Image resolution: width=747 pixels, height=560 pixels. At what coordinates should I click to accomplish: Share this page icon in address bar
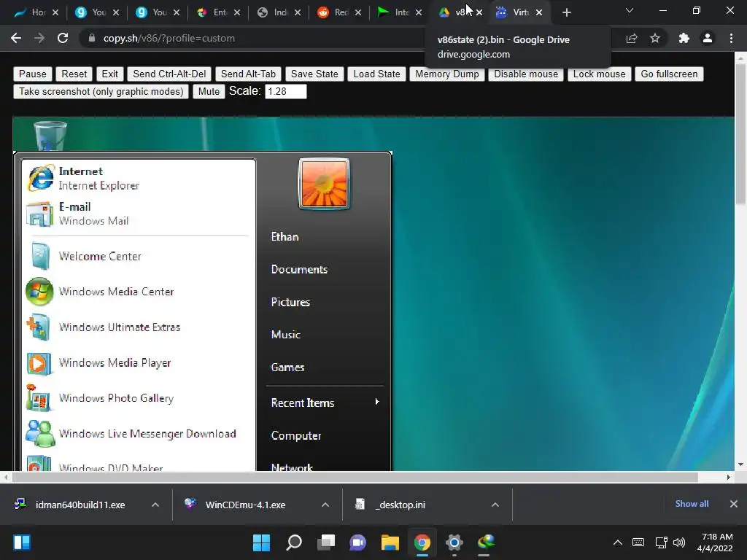(632, 38)
